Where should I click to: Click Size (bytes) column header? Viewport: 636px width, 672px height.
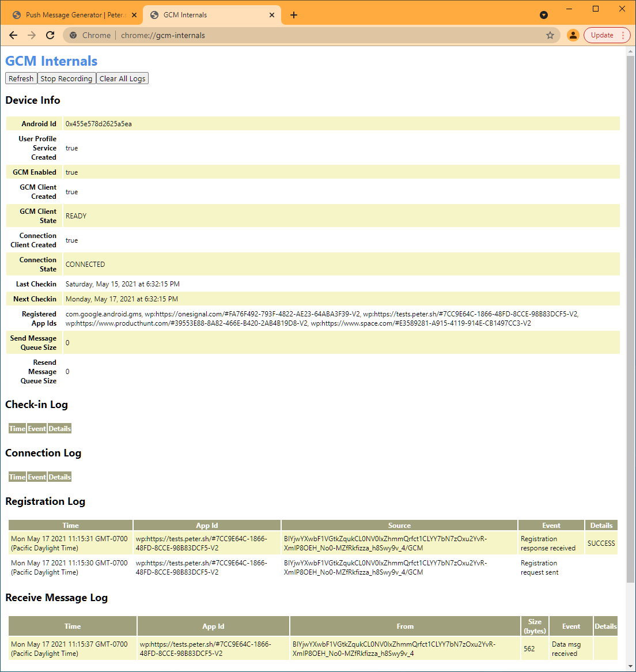click(535, 626)
